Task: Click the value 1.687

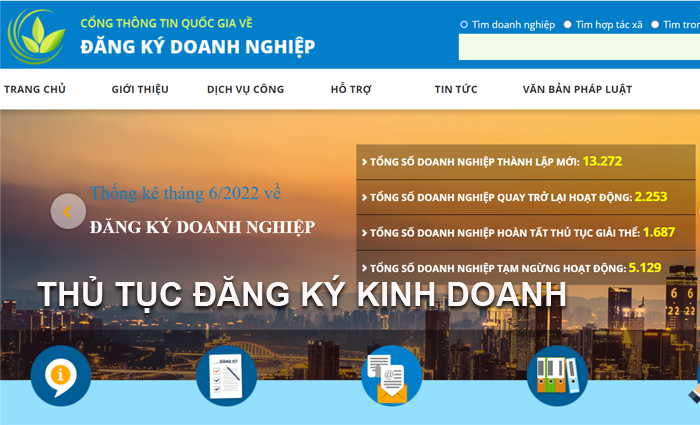Action: coord(659,232)
